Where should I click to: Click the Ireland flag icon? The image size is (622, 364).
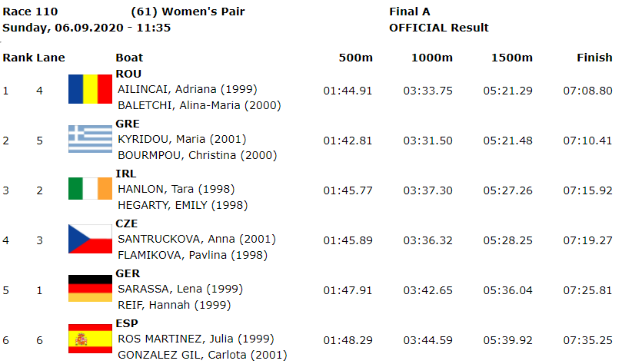(x=90, y=189)
